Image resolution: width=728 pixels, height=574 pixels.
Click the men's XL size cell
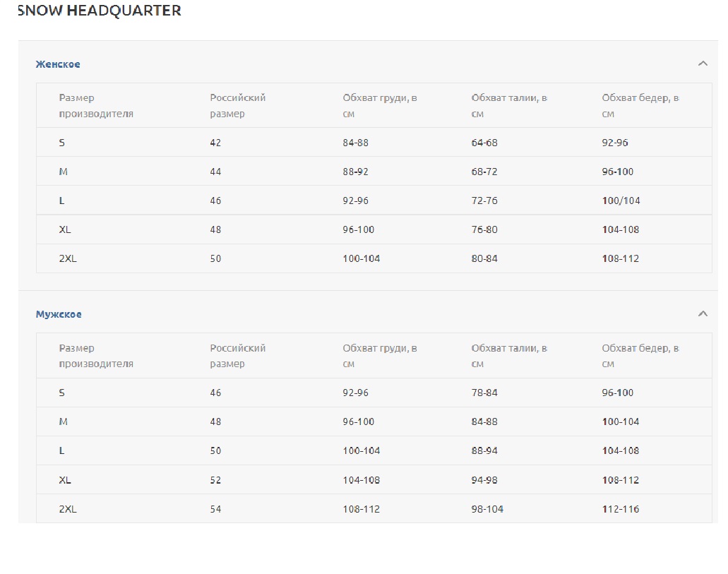[x=65, y=480]
